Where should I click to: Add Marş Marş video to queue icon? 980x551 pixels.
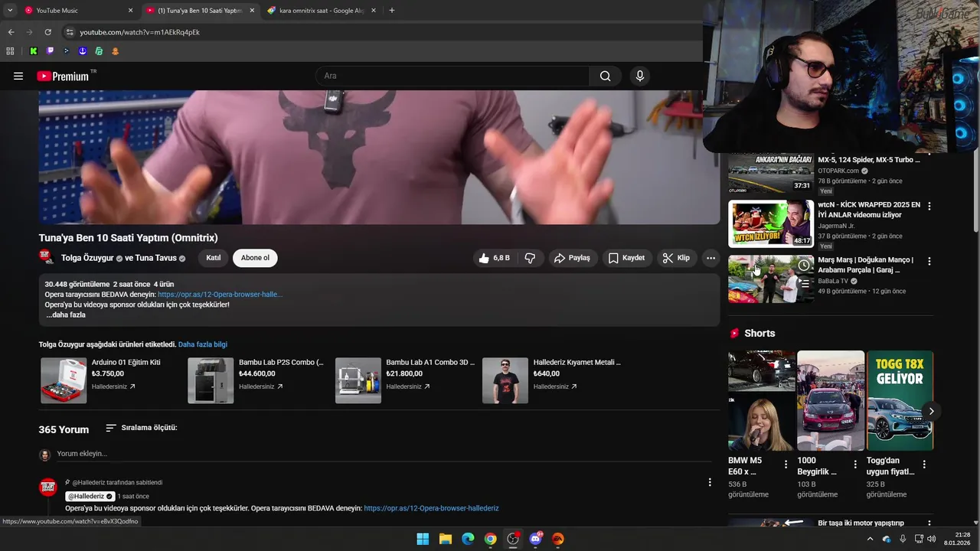pyautogui.click(x=804, y=282)
